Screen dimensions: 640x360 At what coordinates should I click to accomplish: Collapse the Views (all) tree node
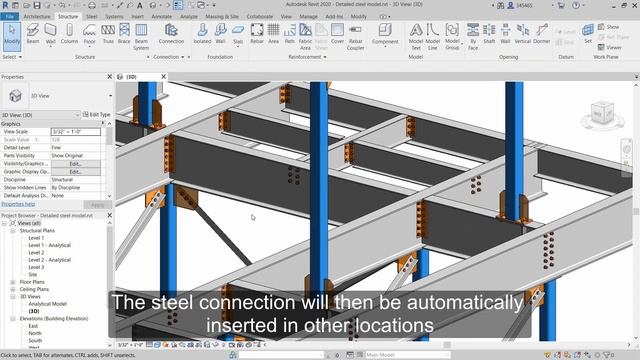[x=4, y=223]
